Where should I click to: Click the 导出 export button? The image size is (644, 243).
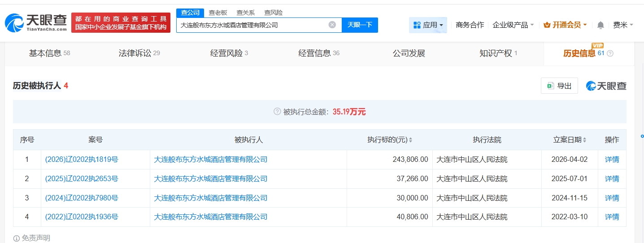point(559,86)
